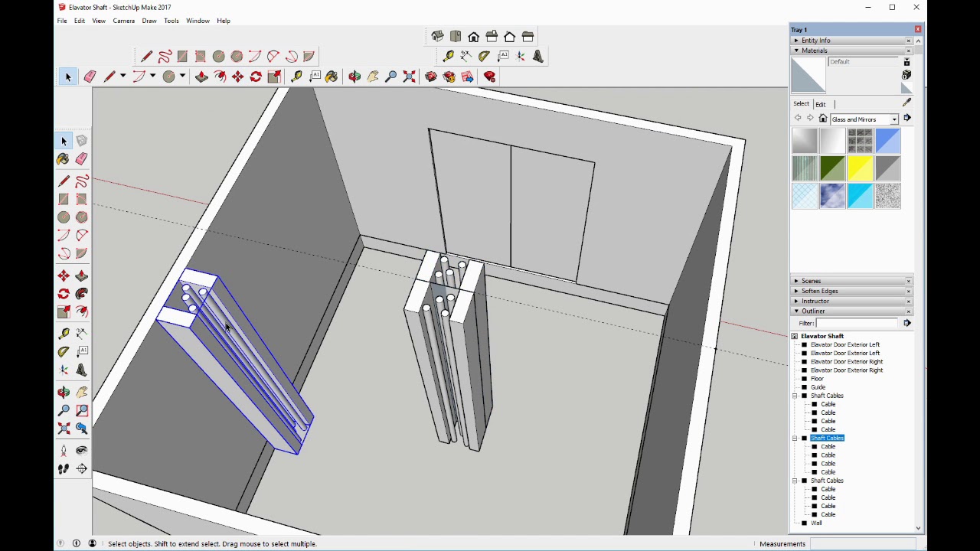Viewport: 980px width, 551px height.
Task: Switch to Iso view in Views toolbar
Action: (437, 37)
